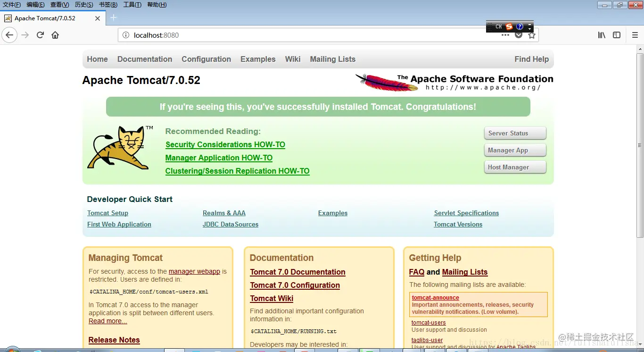Open Examples link under Developer Quick Start

(x=333, y=213)
